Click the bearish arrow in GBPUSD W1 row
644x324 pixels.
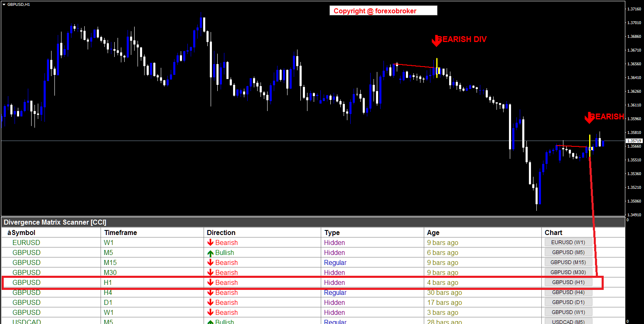click(x=210, y=312)
